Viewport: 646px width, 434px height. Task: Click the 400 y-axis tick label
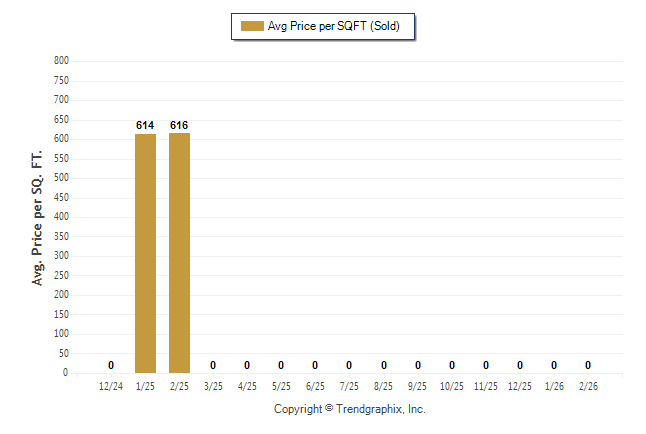61,217
